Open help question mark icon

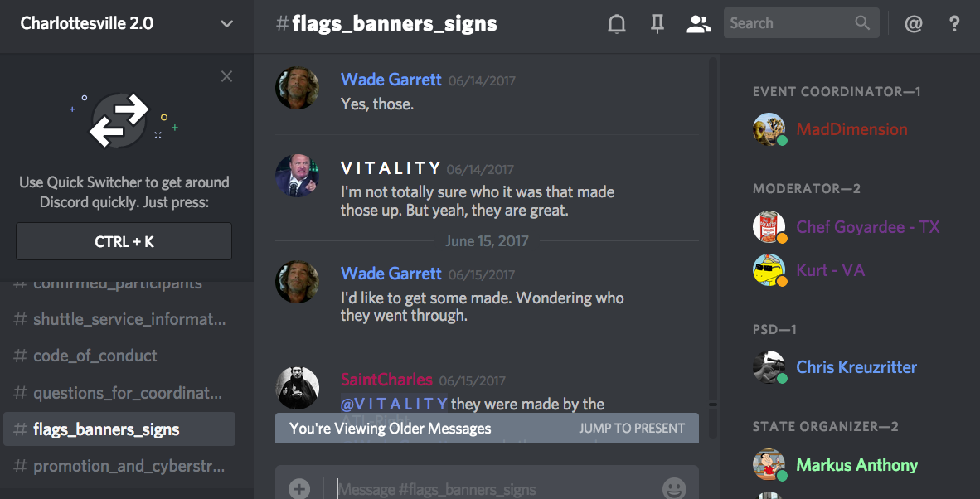tap(954, 24)
